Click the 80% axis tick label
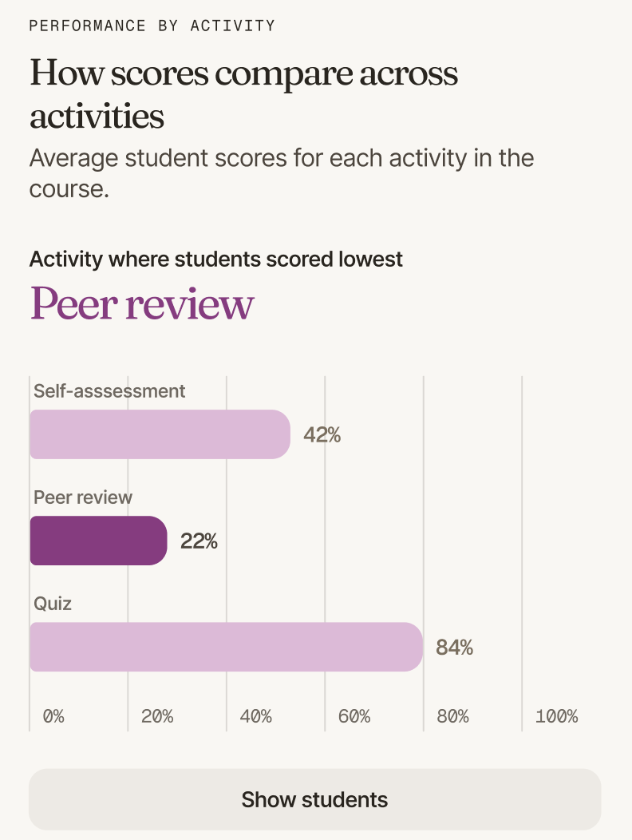Image resolution: width=632 pixels, height=840 pixels. coord(453,716)
